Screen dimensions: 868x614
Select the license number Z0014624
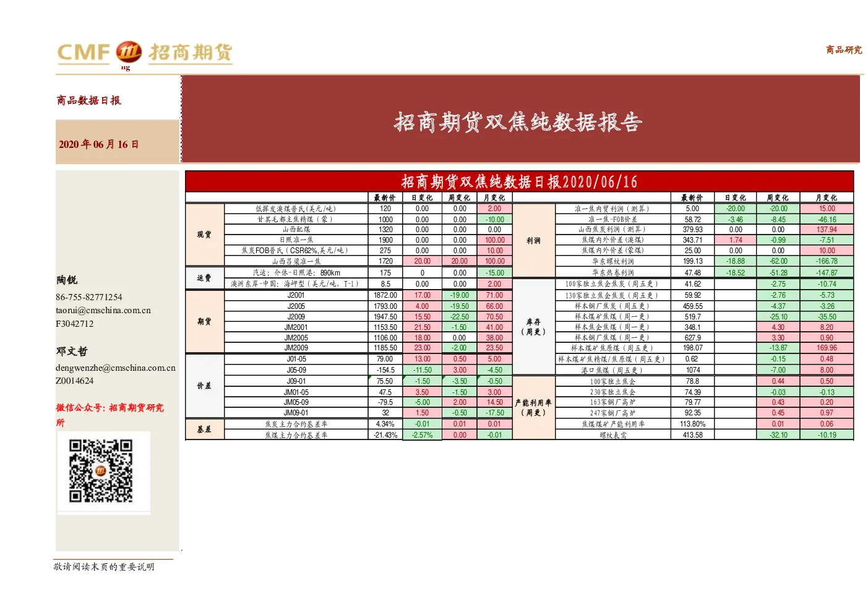coord(75,381)
